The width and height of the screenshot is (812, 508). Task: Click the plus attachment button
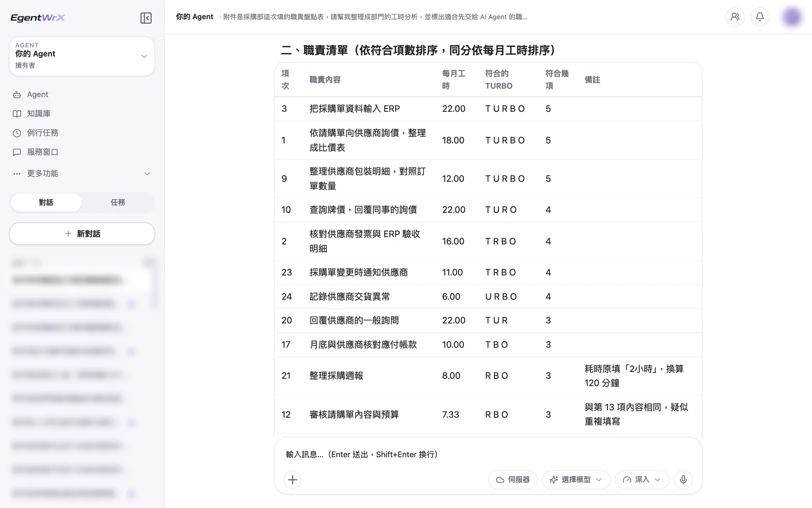(293, 480)
